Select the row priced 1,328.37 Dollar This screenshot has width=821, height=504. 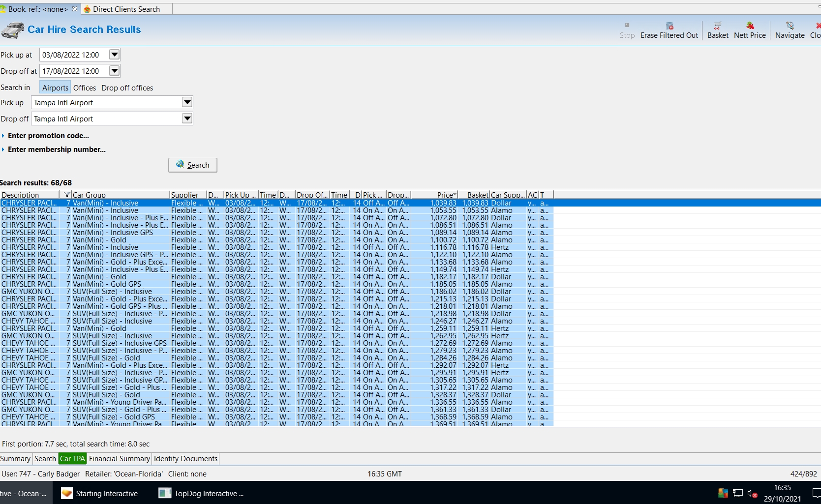pos(276,395)
